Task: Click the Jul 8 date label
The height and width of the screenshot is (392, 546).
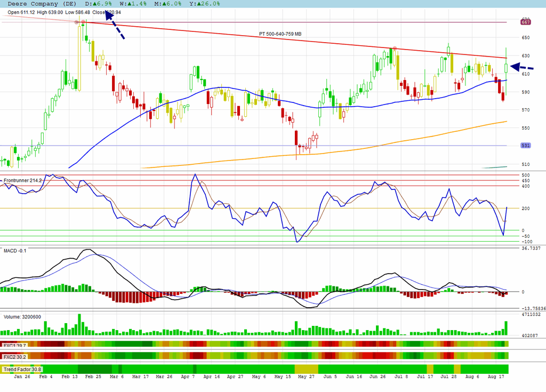Action: coord(401,377)
